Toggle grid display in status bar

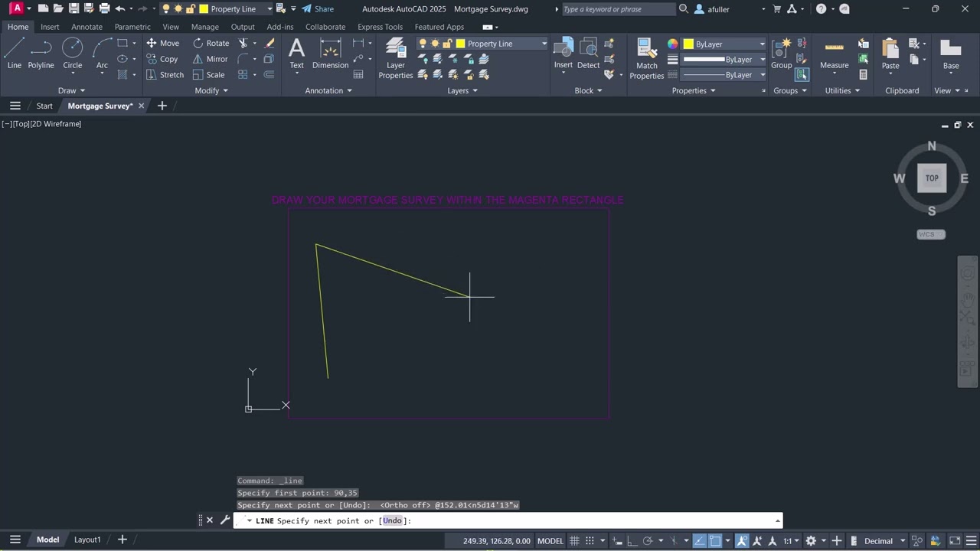574,541
